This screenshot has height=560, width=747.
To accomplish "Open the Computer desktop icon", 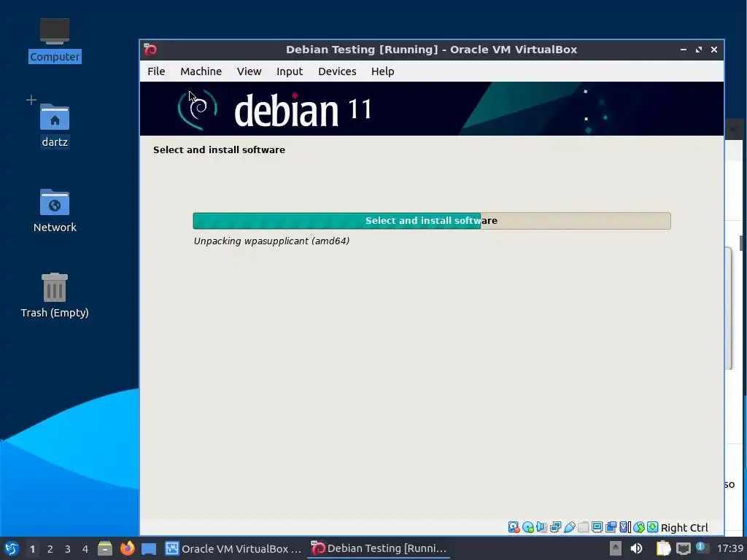I will (54, 40).
